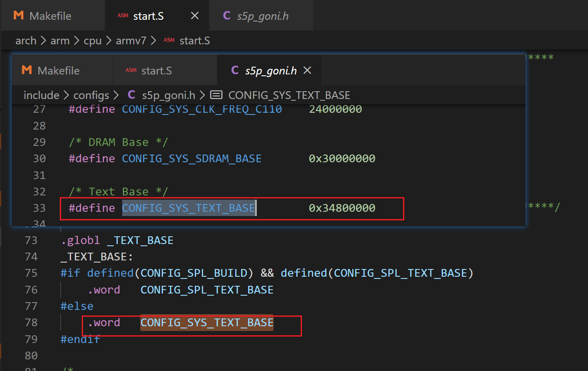
Task: Close the s5p_goni.h tab in the inner window
Action: pos(307,70)
